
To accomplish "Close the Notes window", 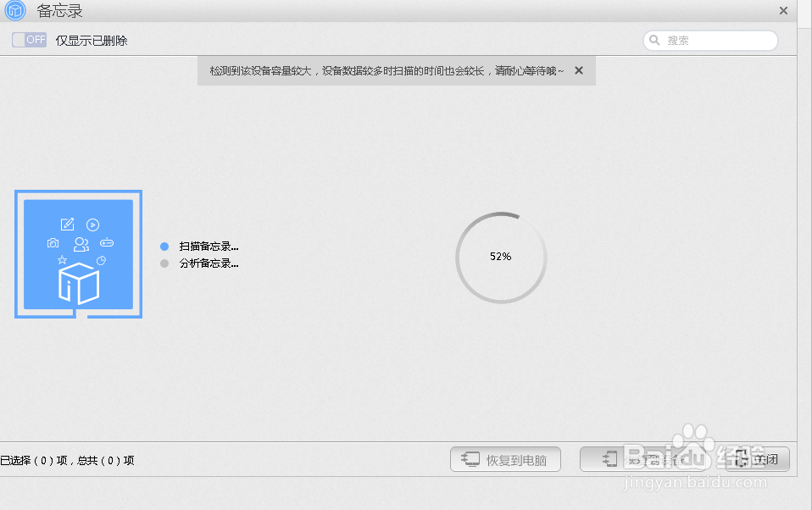I will point(783,10).
